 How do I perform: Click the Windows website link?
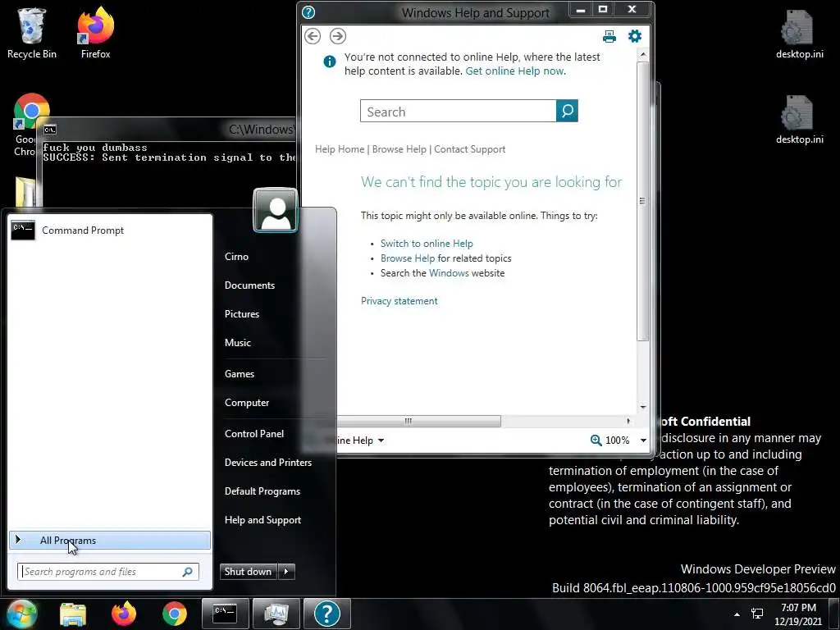coord(449,272)
